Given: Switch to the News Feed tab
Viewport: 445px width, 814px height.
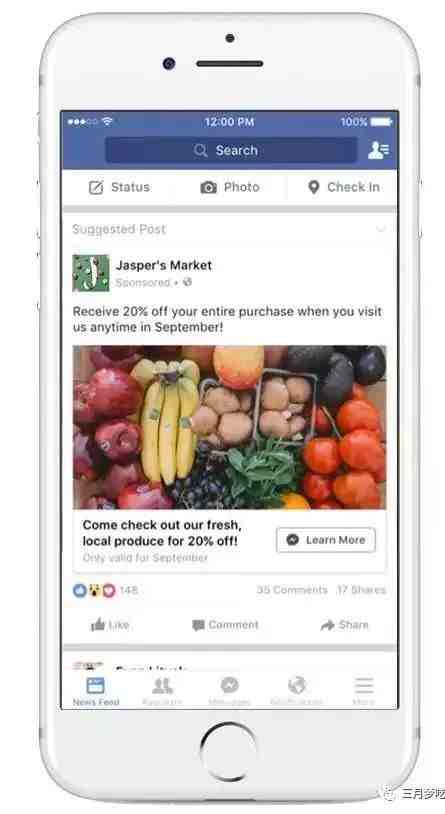Looking at the screenshot, I should [96, 691].
